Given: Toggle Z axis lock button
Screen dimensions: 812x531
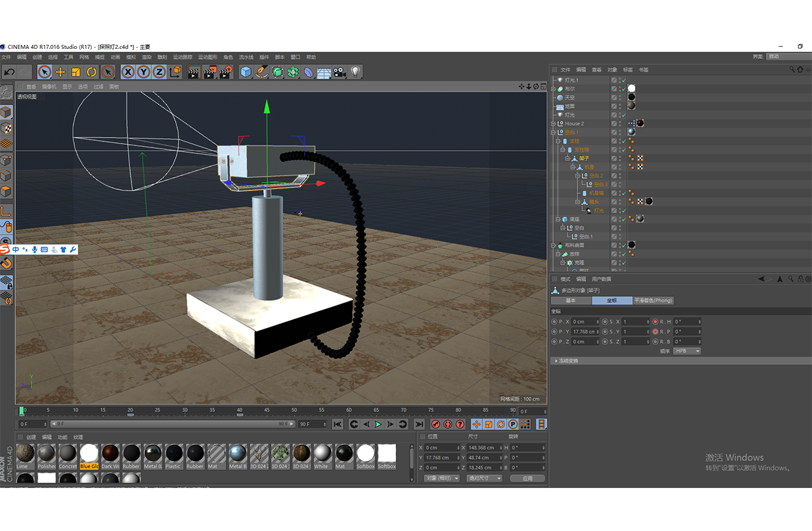Looking at the screenshot, I should [159, 72].
